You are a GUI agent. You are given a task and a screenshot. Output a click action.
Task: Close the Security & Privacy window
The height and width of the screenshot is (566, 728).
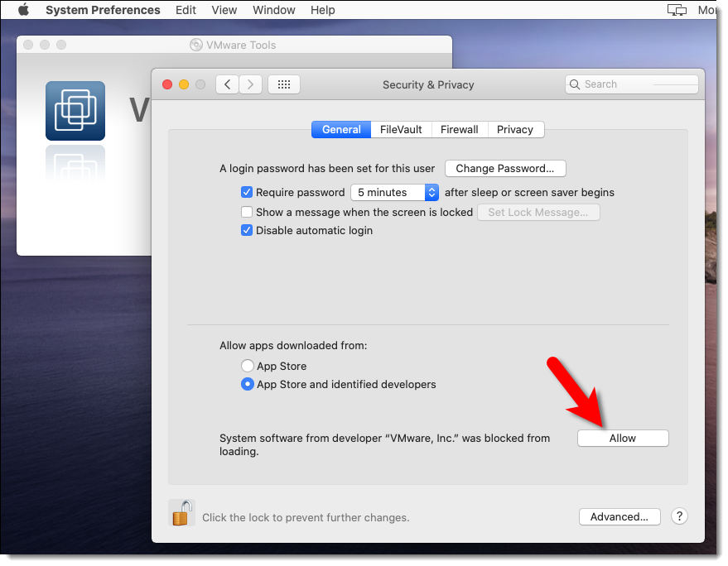pos(167,84)
